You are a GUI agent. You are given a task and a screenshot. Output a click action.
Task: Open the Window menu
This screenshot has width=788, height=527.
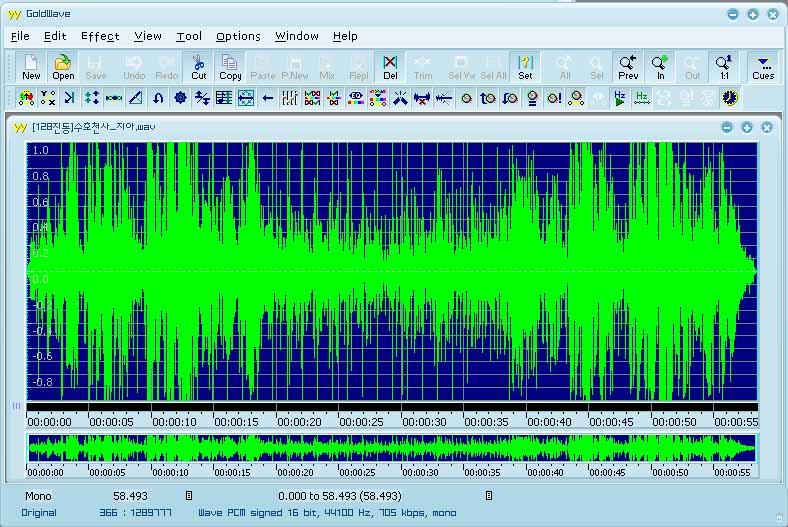click(297, 36)
